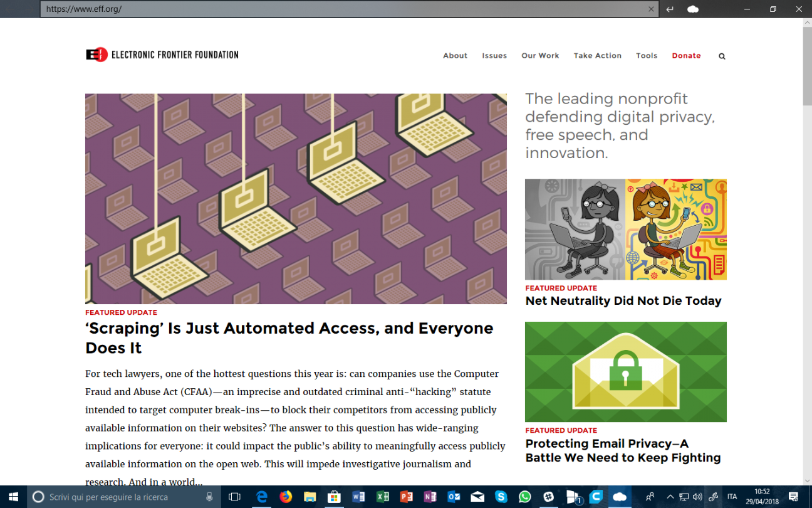This screenshot has width=812, height=508.
Task: Click the article text starting 'For tech lawyers'
Action: pyautogui.click(x=296, y=428)
